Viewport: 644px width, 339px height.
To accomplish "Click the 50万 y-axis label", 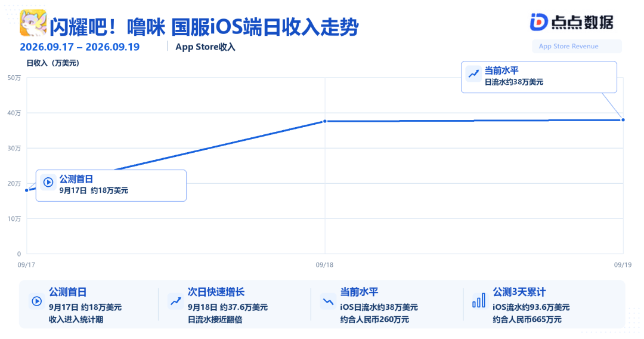I will [14, 78].
